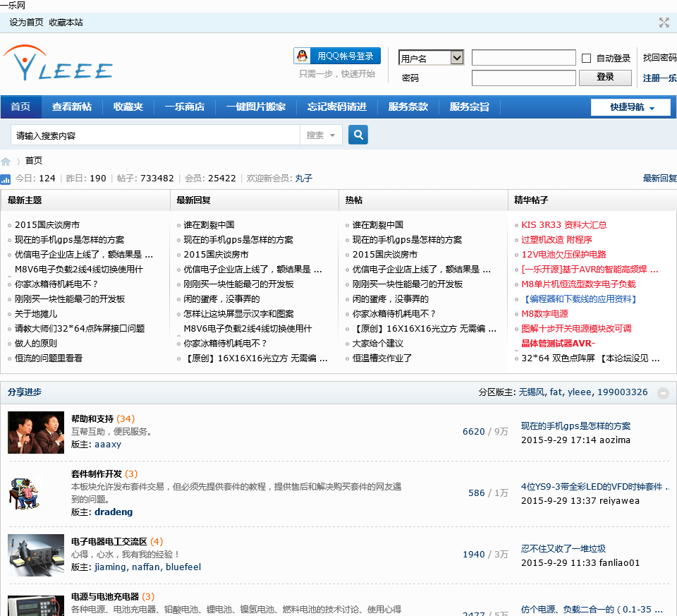Open 请教大师们32*64点阵屏接口问题 thread
The width and height of the screenshot is (677, 616).
(x=80, y=329)
